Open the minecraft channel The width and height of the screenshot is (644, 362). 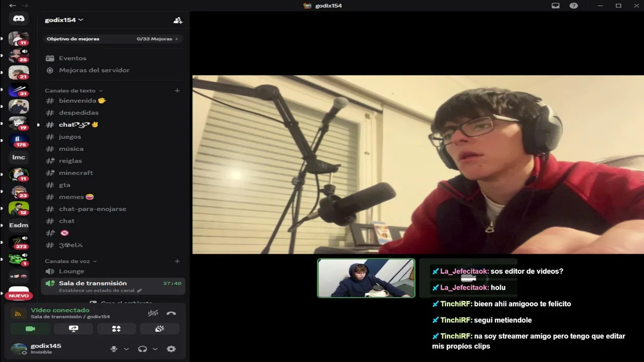coord(113,173)
